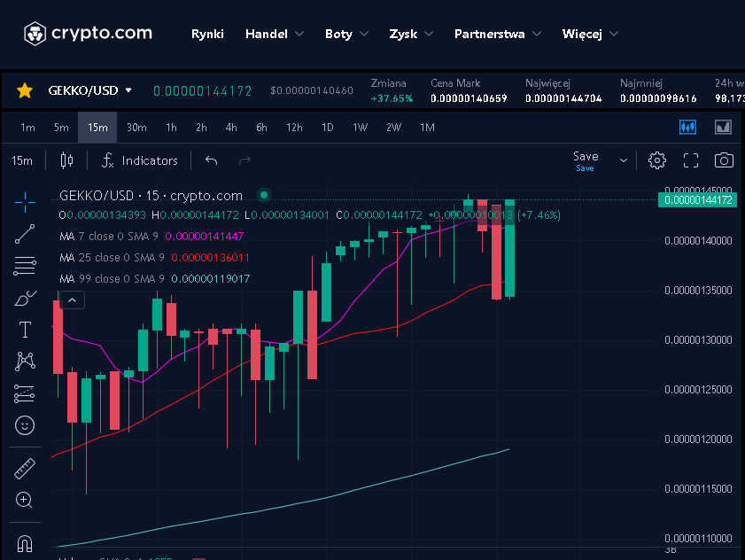745x560 pixels.
Task: Click the current price label 0.00000144172 on axis
Action: click(697, 199)
